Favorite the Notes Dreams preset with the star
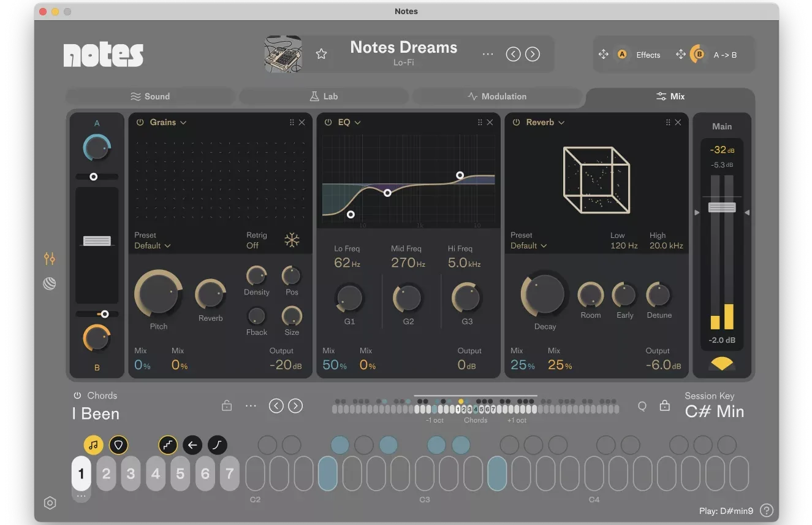This screenshot has height=525, width=812. [x=322, y=54]
